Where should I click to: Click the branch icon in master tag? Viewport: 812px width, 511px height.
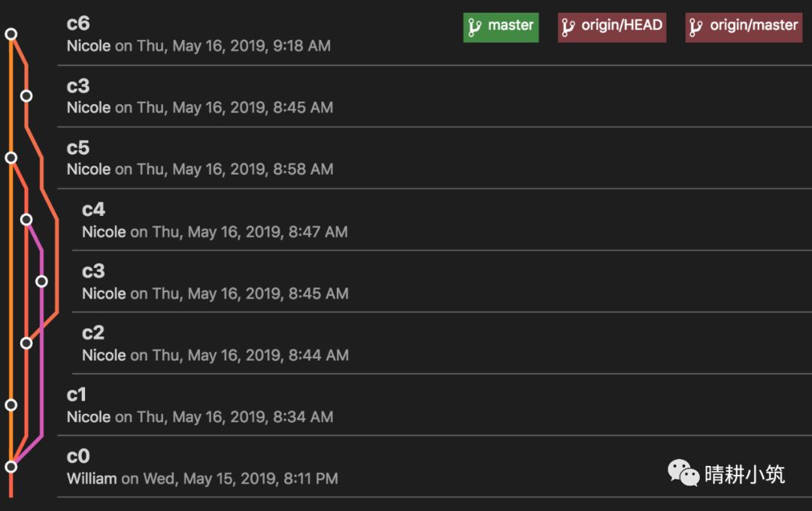pyautogui.click(x=474, y=27)
